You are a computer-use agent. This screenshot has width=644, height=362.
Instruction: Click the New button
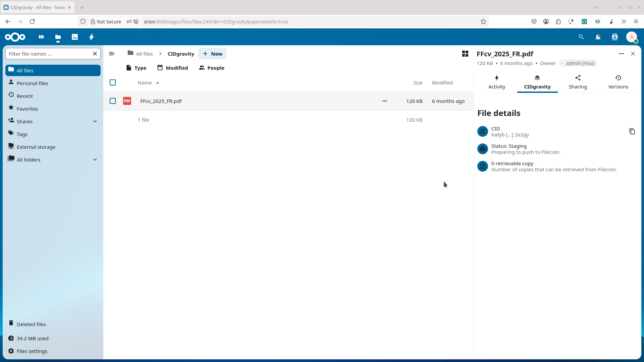(x=212, y=54)
